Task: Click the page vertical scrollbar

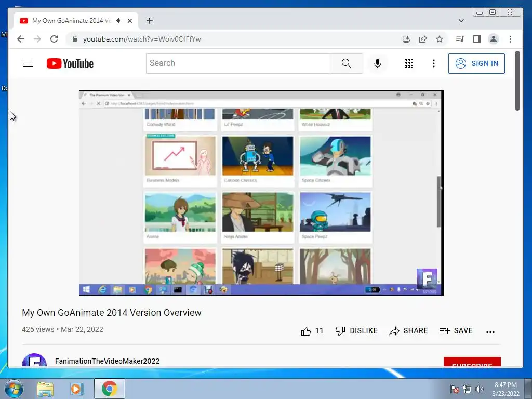Action: (517, 81)
